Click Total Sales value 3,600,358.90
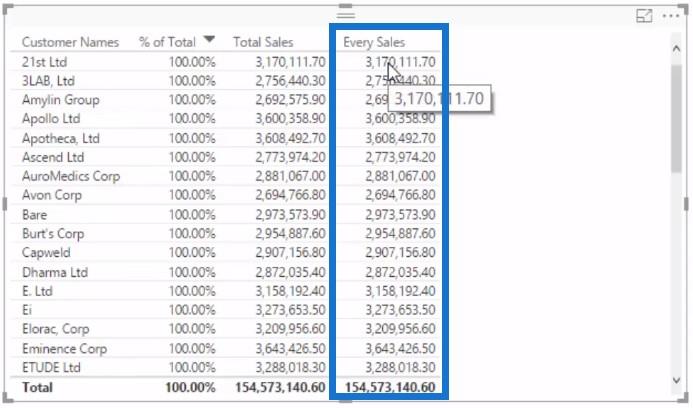 click(290, 119)
